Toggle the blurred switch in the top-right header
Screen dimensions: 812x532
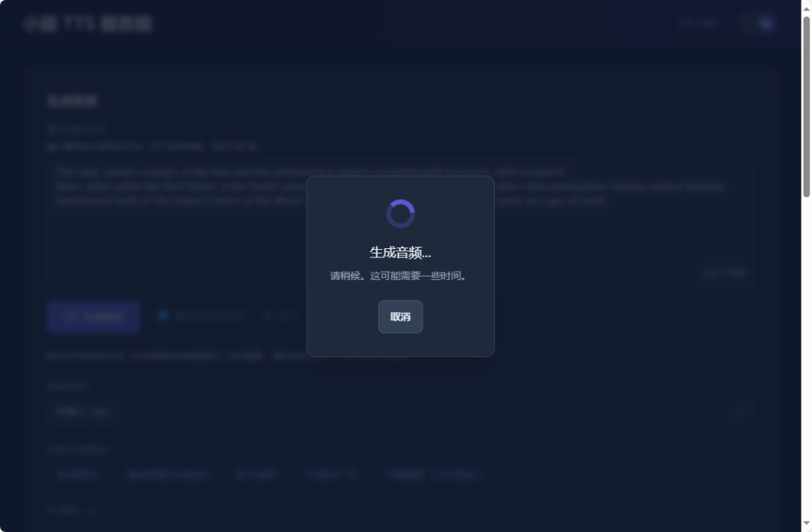(756, 23)
